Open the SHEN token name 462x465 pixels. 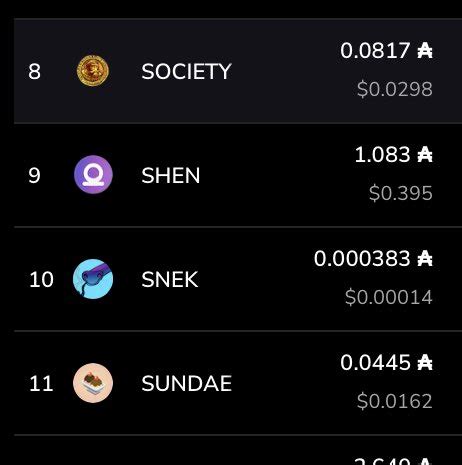pyautogui.click(x=171, y=175)
